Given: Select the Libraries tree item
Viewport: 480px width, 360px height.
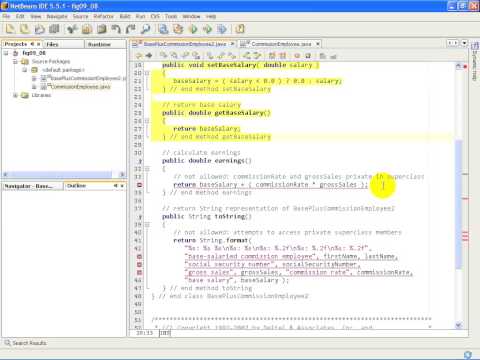Looking at the screenshot, I should pos(41,95).
